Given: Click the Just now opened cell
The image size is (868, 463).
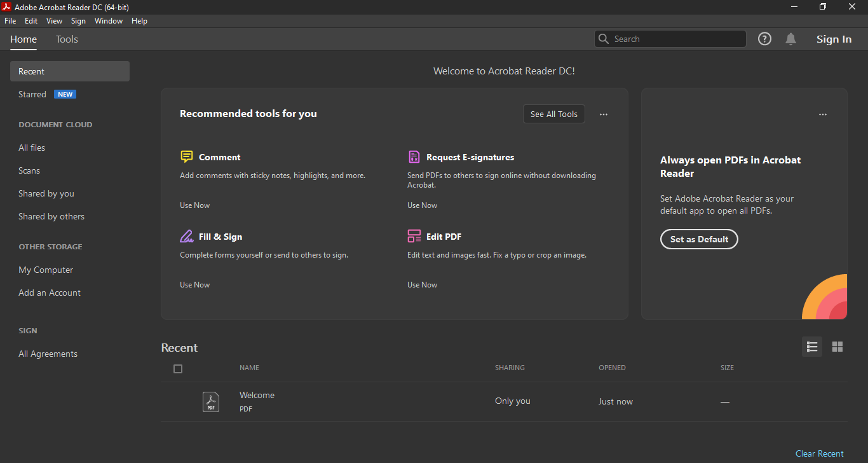Looking at the screenshot, I should [615, 401].
